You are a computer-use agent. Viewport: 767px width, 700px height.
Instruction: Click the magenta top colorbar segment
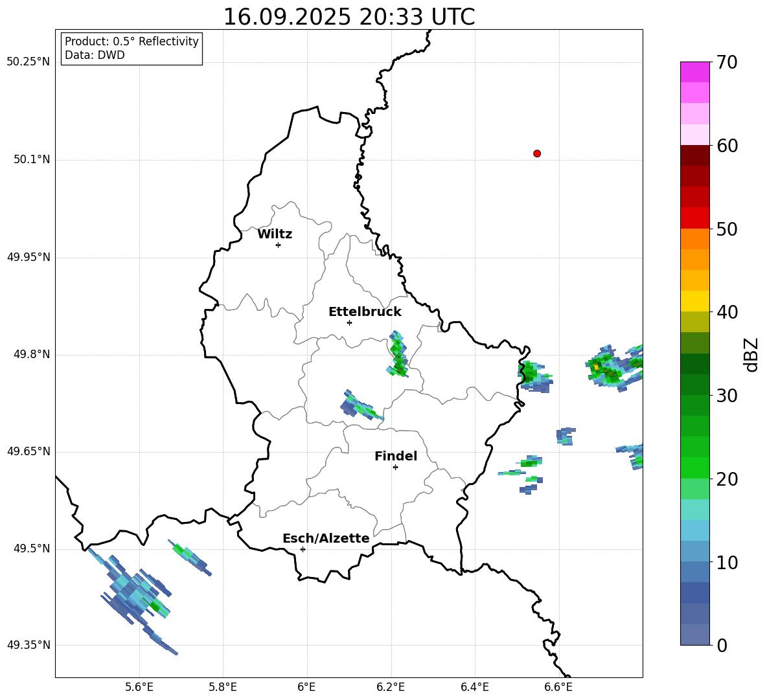tap(695, 72)
